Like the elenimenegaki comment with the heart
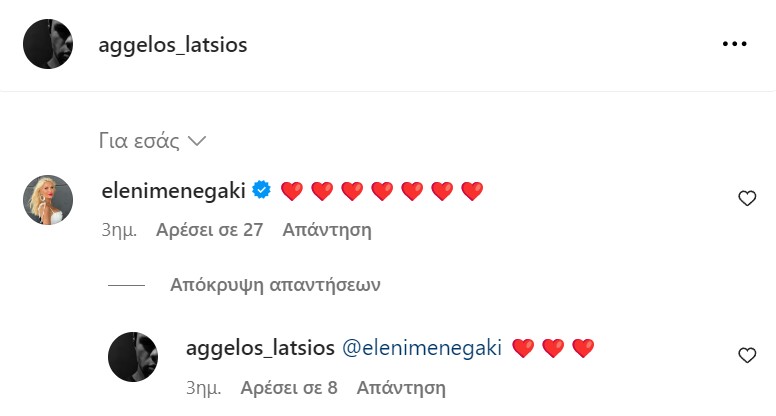The width and height of the screenshot is (776, 416). click(746, 199)
